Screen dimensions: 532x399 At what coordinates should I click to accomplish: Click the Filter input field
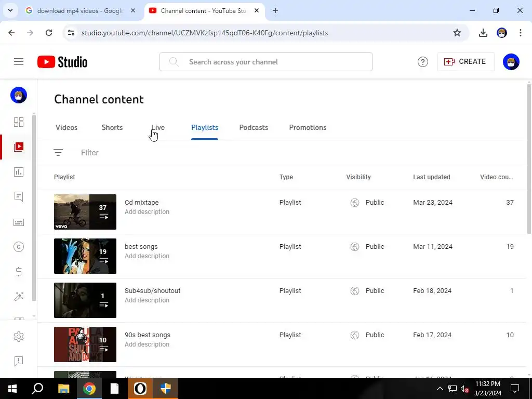[x=89, y=153]
